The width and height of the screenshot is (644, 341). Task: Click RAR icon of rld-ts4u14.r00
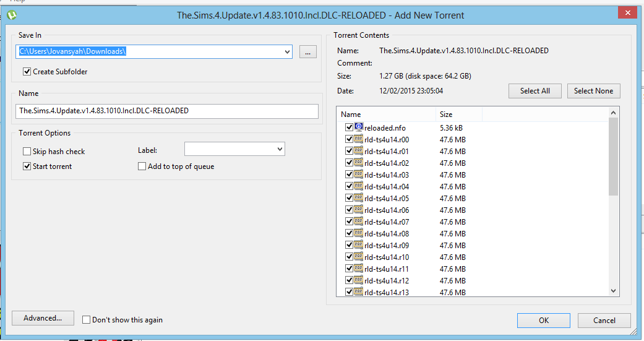359,139
